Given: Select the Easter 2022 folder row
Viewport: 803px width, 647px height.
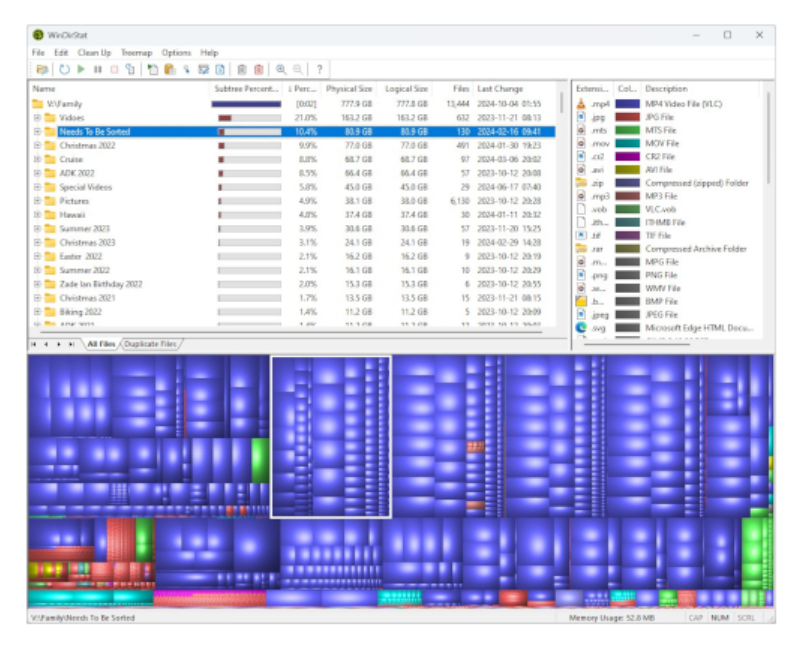Looking at the screenshot, I should click(293, 256).
